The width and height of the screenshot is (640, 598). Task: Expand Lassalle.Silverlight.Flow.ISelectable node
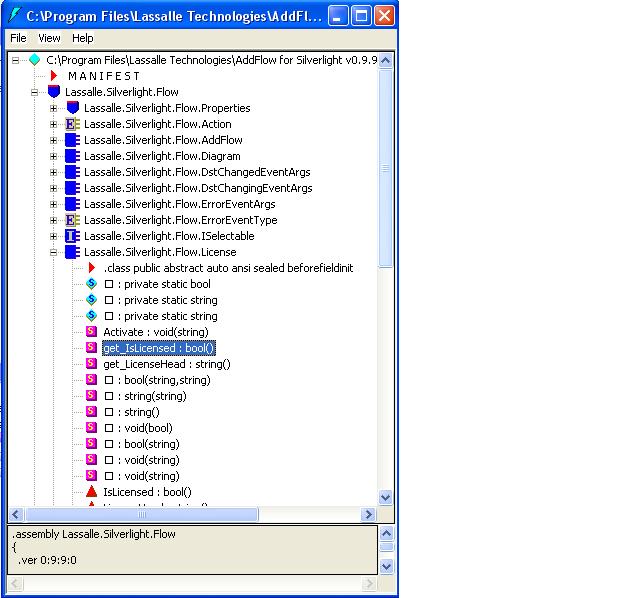coord(53,236)
